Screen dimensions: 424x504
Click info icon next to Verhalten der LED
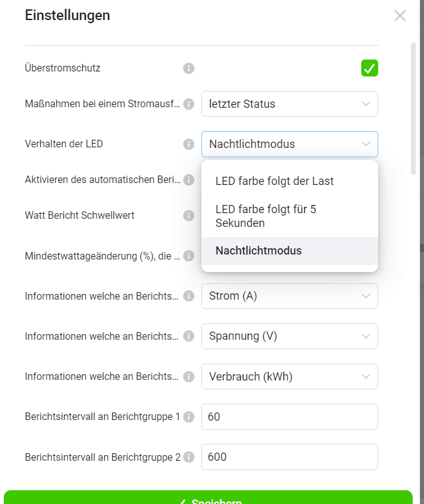point(189,144)
